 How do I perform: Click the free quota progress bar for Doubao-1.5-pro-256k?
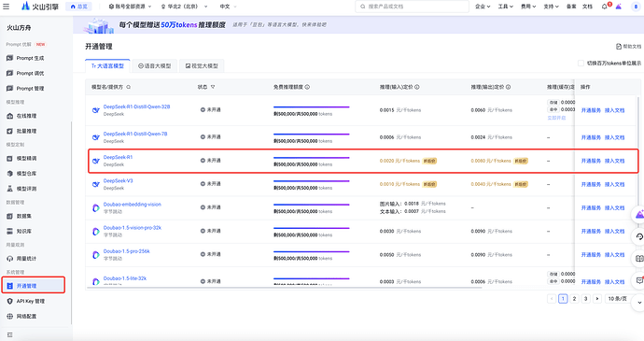pyautogui.click(x=312, y=251)
